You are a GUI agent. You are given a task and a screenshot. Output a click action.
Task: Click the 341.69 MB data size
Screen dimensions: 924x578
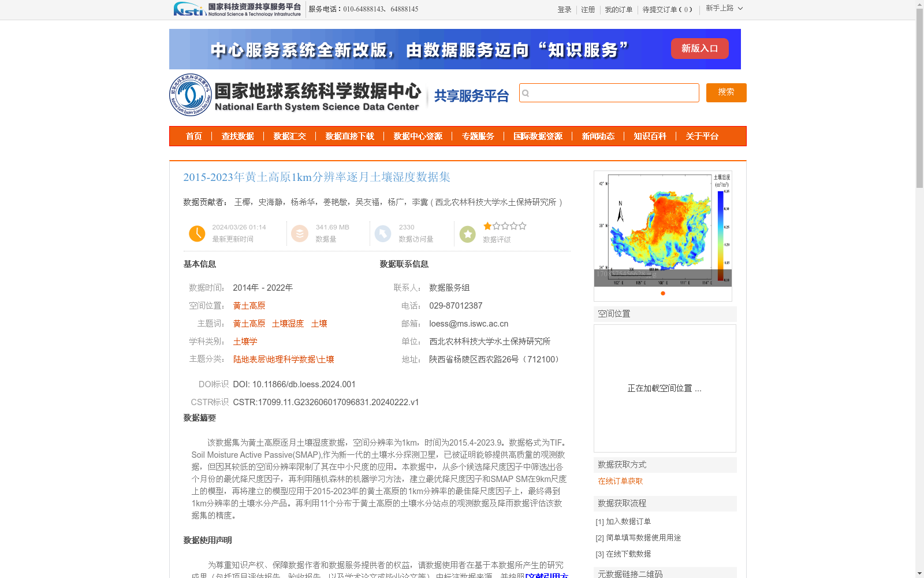[332, 227]
